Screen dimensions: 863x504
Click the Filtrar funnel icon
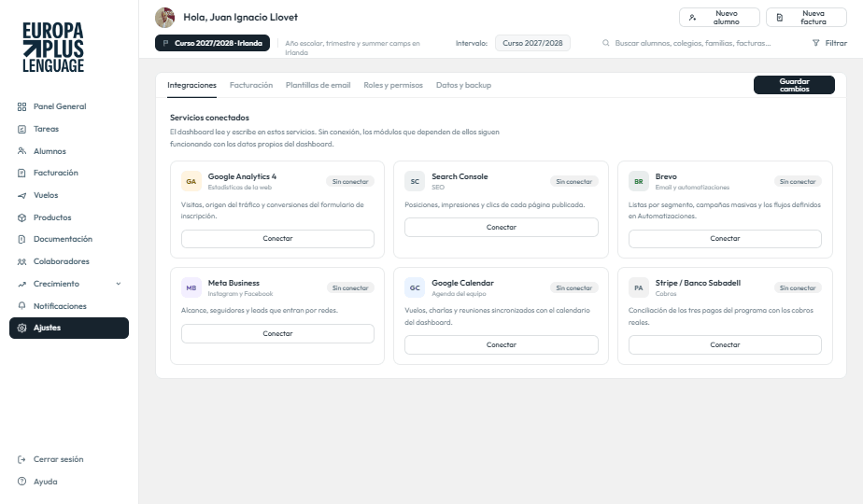(815, 43)
